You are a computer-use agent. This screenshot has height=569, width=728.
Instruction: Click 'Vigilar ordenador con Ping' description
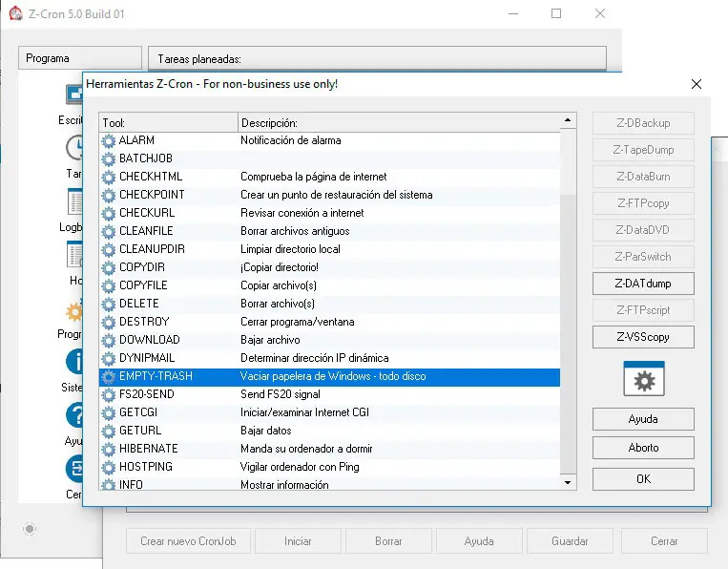300,467
